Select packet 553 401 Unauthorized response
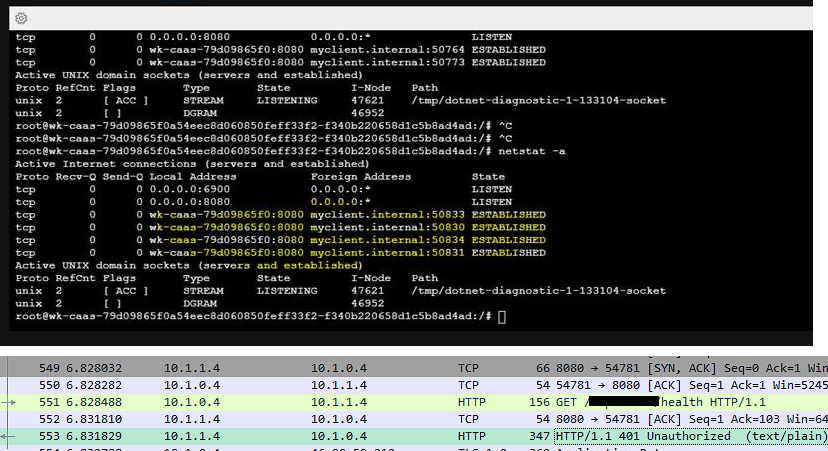The width and height of the screenshot is (828, 451). point(414,436)
